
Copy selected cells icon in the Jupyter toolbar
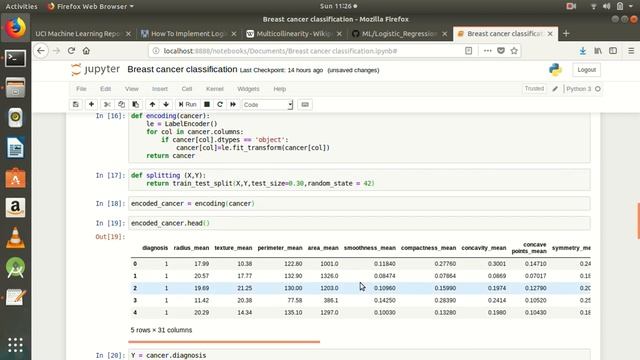[121, 104]
